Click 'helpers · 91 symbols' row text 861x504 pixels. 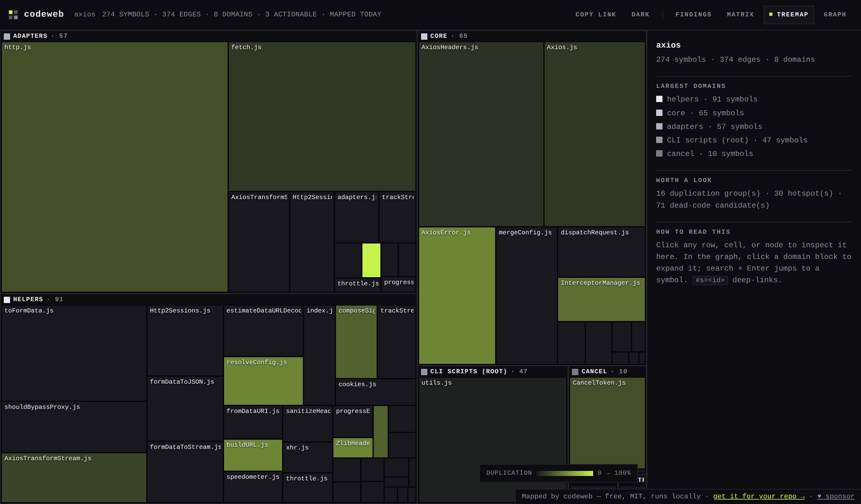click(x=712, y=99)
